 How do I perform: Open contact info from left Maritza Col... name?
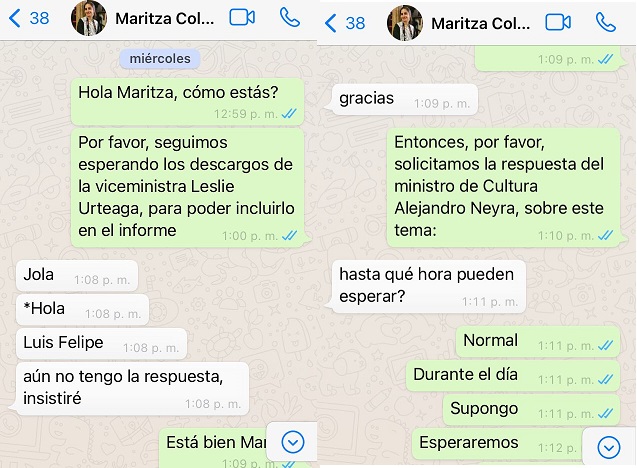165,18
